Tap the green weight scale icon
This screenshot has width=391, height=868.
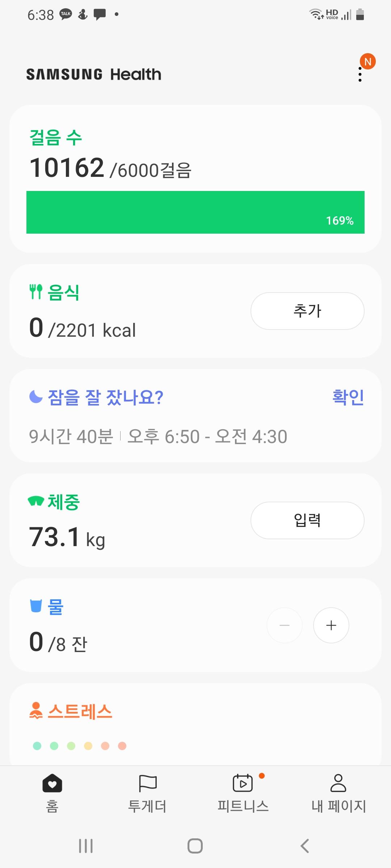(x=36, y=501)
